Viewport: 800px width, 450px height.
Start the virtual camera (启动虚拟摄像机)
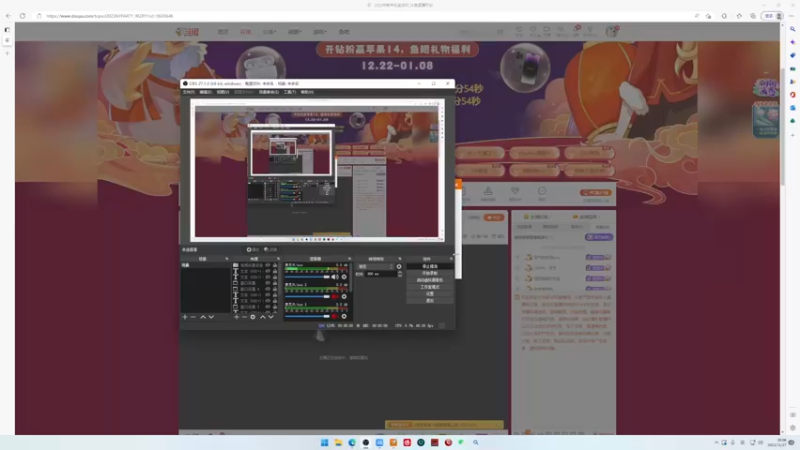point(430,280)
